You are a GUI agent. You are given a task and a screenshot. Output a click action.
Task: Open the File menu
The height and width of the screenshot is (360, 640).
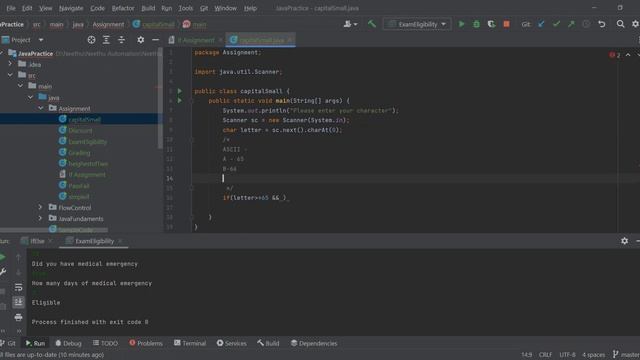click(x=11, y=8)
